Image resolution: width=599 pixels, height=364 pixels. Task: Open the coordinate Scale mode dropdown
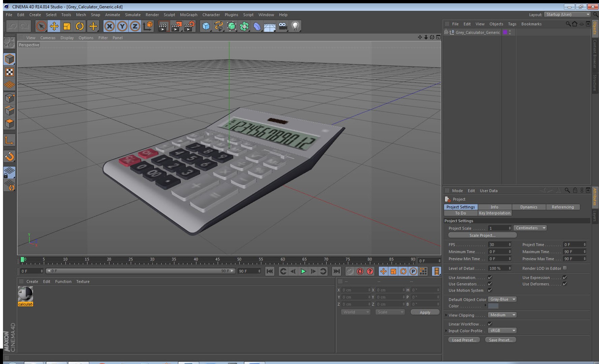coord(390,312)
